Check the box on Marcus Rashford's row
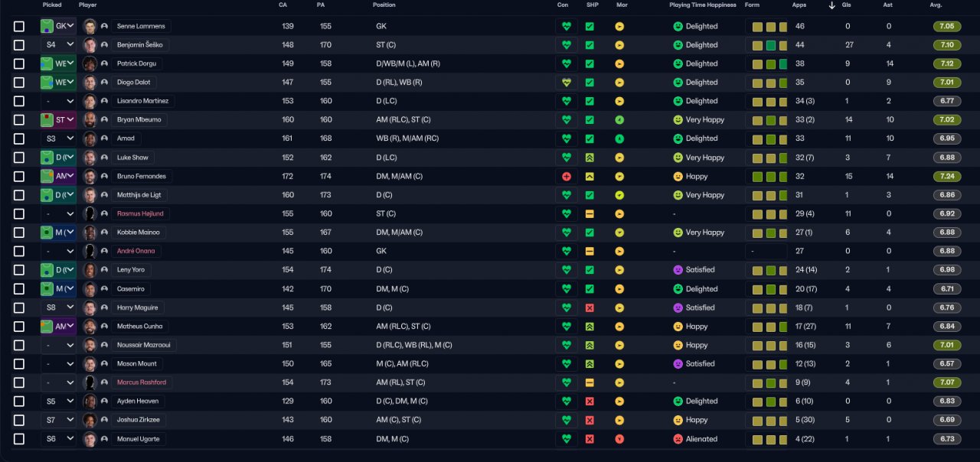Screen dimensions: 980x462 19,382
